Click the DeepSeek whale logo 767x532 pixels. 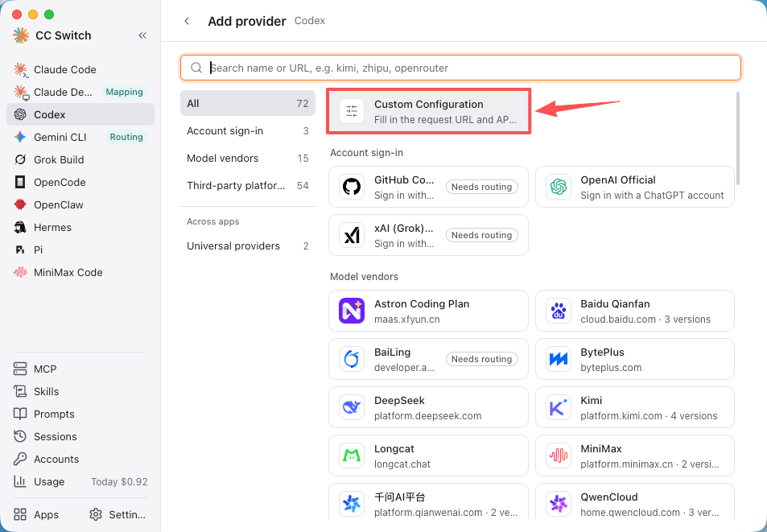[x=352, y=407]
